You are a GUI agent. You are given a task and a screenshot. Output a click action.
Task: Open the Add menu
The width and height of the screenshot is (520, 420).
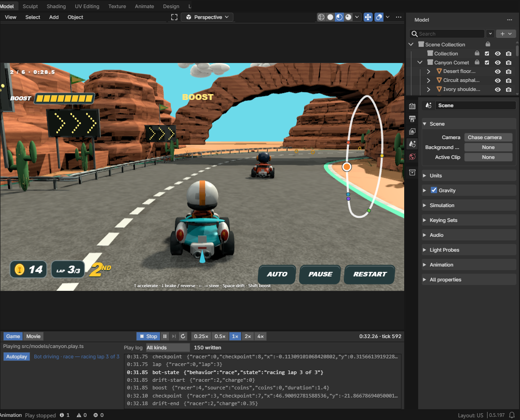[x=54, y=17]
